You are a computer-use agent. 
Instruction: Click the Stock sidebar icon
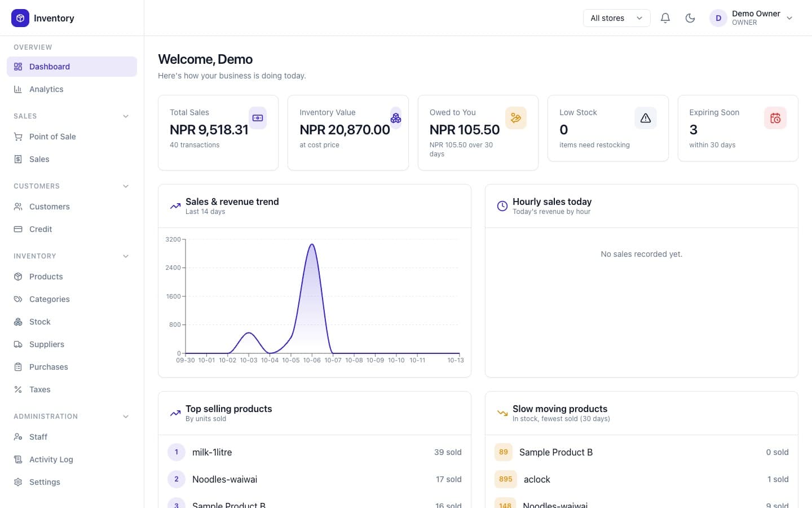pyautogui.click(x=18, y=322)
